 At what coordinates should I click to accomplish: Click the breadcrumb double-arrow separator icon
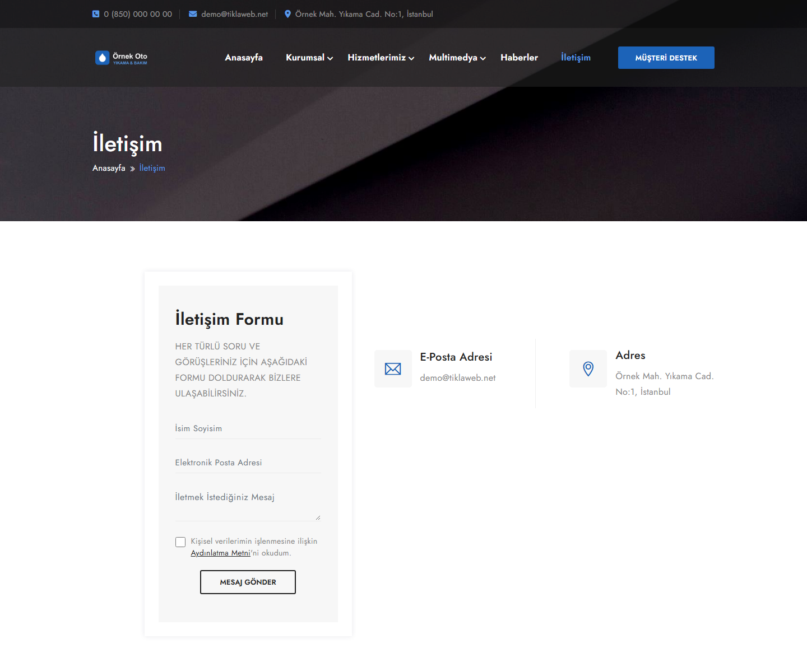coord(132,169)
